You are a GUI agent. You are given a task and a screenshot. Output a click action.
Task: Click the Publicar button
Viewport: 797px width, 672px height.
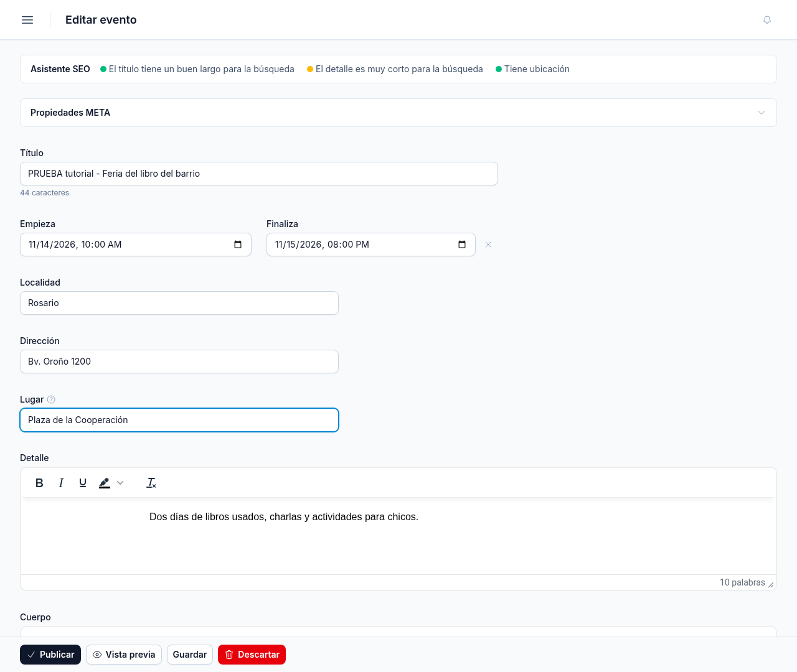coord(50,655)
